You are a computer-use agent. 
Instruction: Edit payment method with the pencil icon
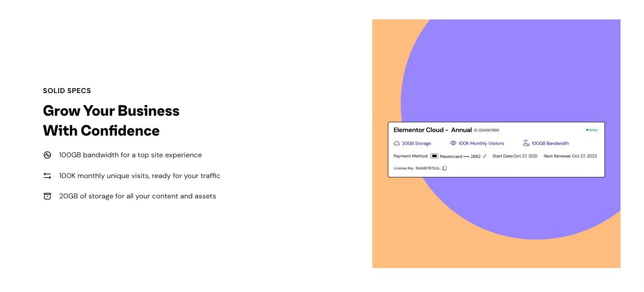(x=485, y=156)
